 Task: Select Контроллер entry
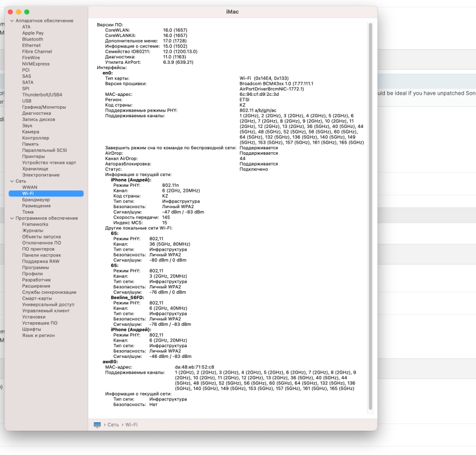click(35, 138)
